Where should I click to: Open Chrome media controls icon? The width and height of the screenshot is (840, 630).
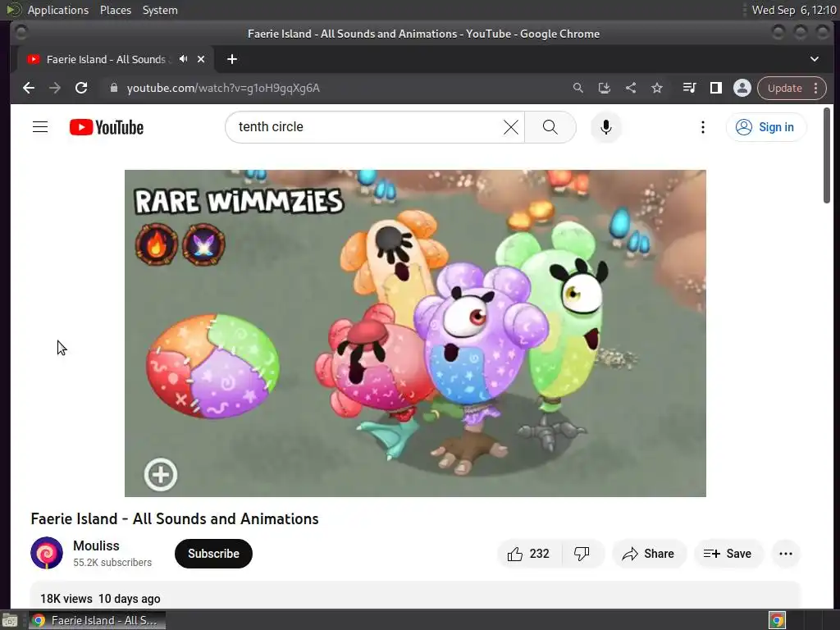point(689,88)
